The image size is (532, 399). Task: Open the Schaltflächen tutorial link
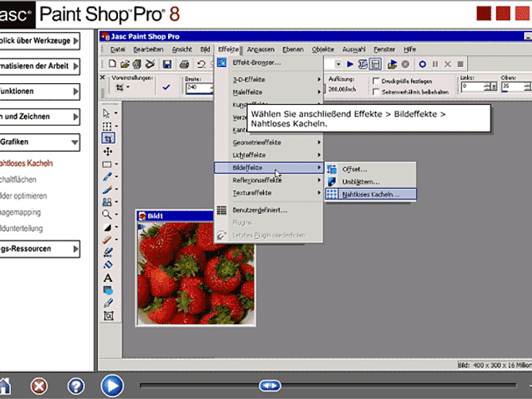pos(19,179)
